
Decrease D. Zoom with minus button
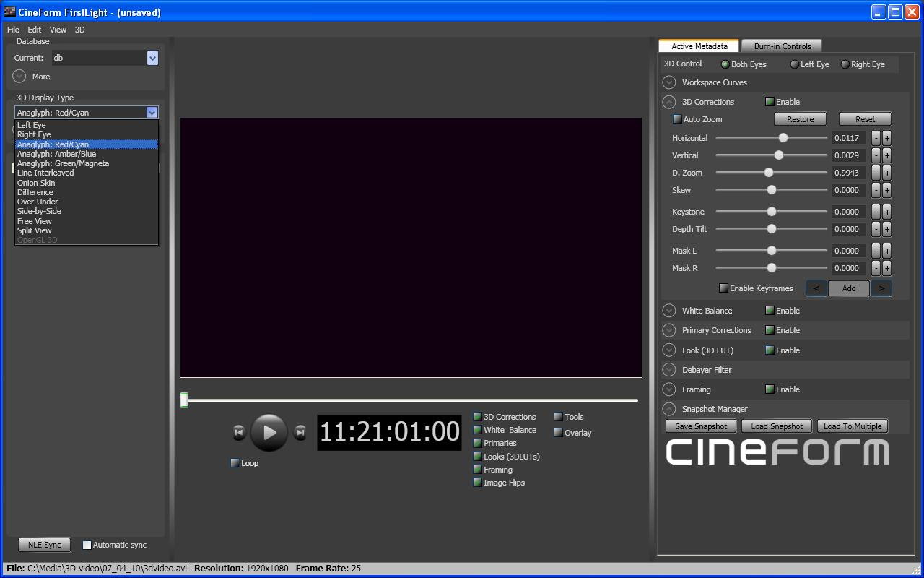pyautogui.click(x=876, y=173)
